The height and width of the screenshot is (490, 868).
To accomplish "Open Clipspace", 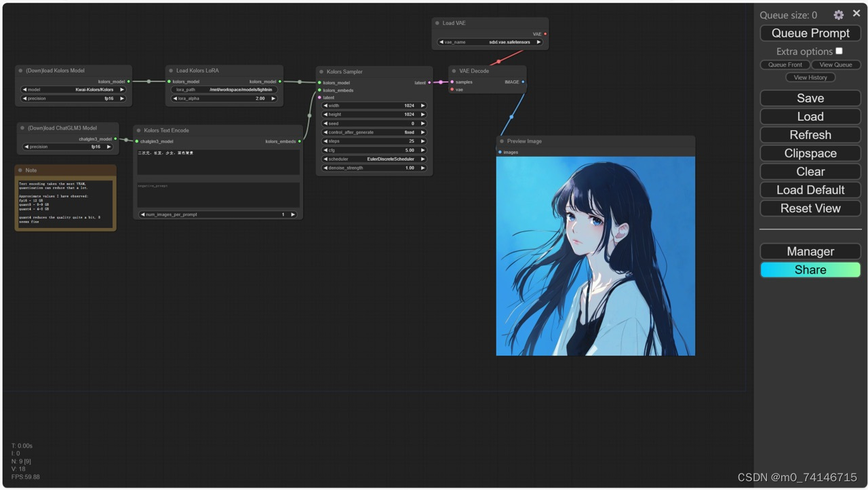I will (x=810, y=153).
